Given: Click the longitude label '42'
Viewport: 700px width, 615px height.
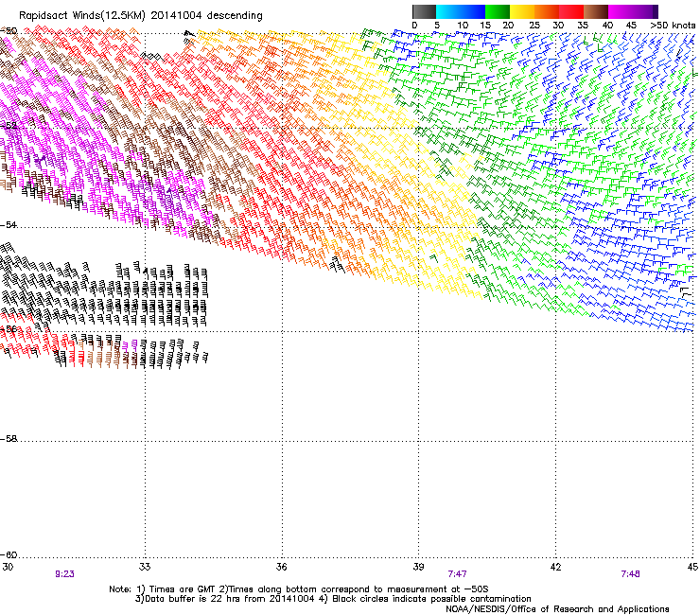Looking at the screenshot, I should [555, 567].
